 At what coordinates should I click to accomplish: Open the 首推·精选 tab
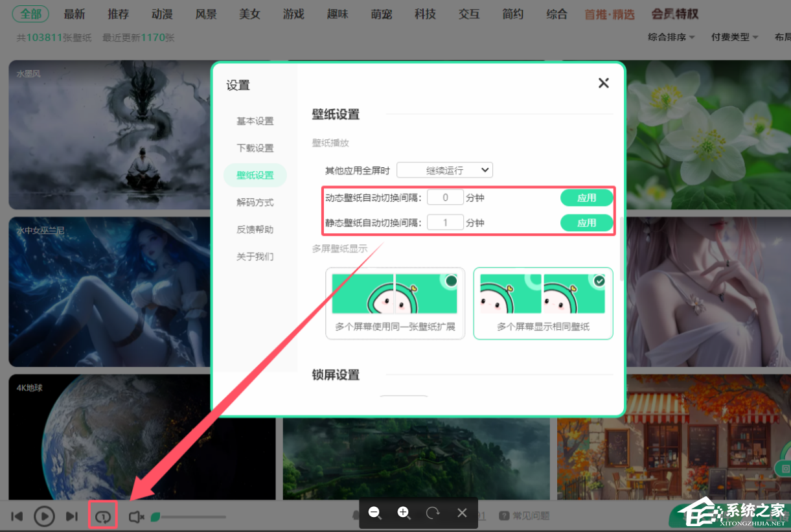click(610, 14)
